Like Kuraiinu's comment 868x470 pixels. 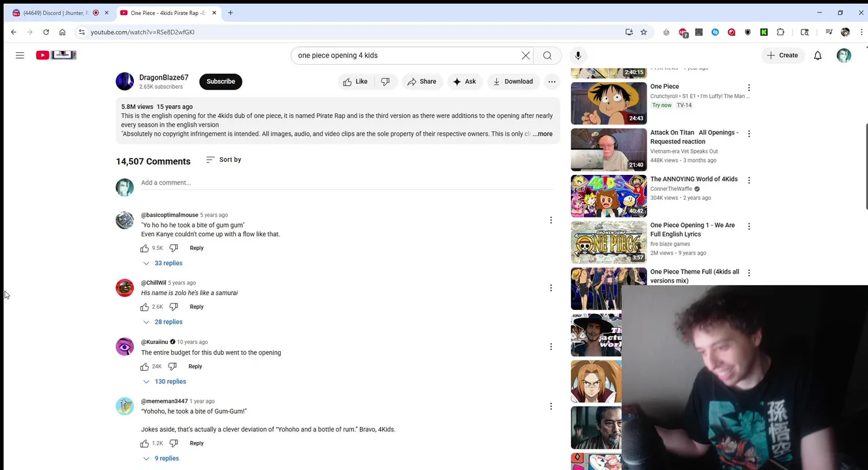tap(144, 367)
